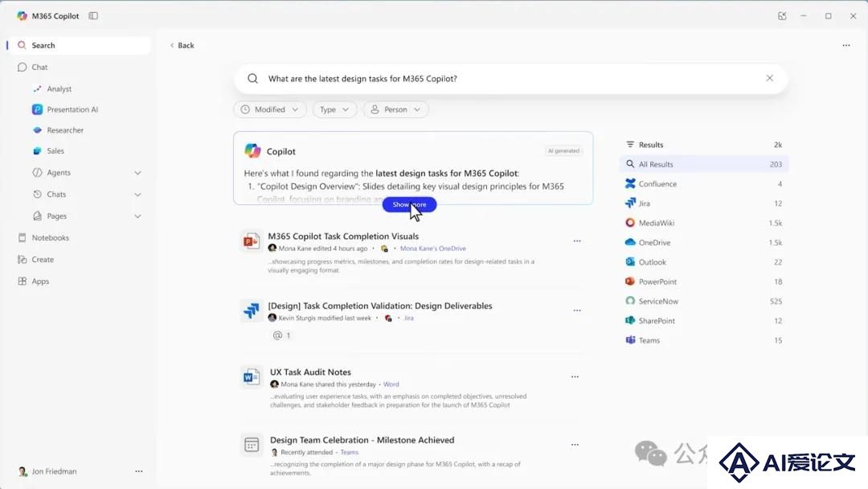Click the search box with the design tasks query

[x=510, y=79]
